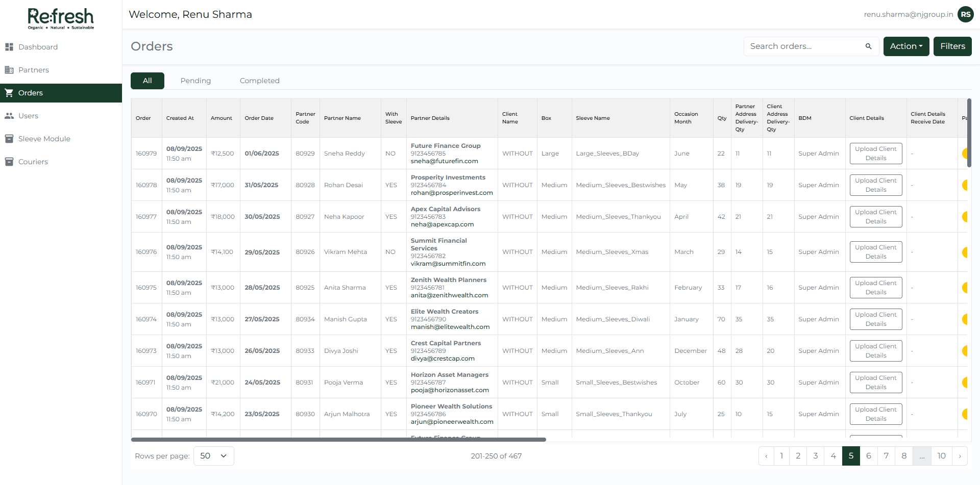Switch to the Pending tab
Viewport: 980px width, 485px height.
coord(195,81)
